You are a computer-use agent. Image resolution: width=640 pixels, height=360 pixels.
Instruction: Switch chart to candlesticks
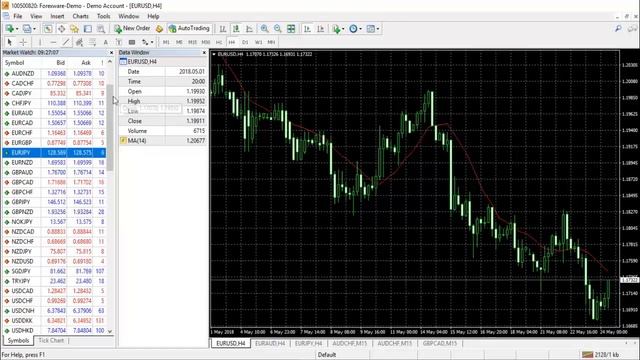pyautogui.click(x=236, y=29)
